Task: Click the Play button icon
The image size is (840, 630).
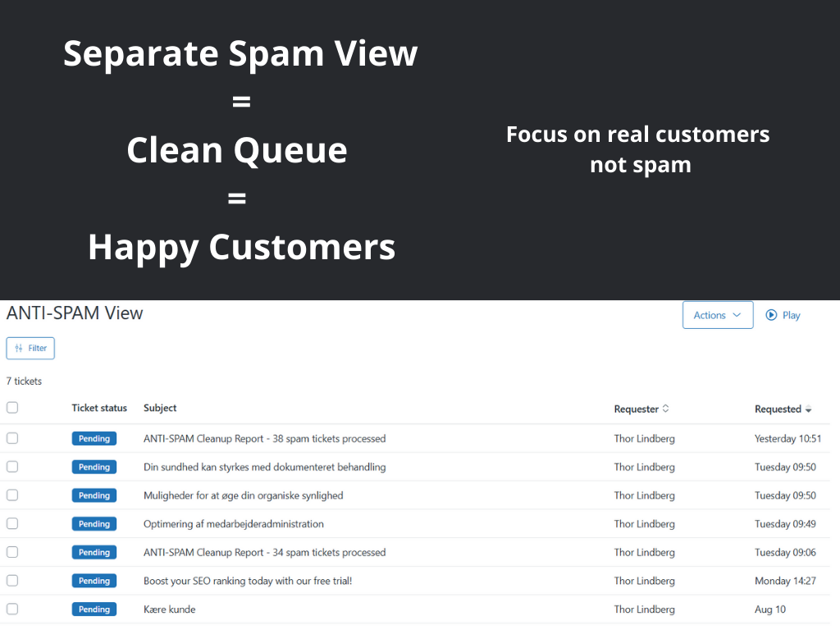Action: coord(771,315)
